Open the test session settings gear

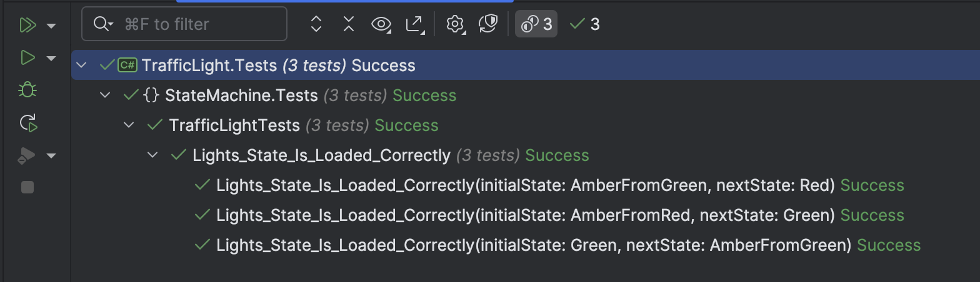[x=455, y=24]
